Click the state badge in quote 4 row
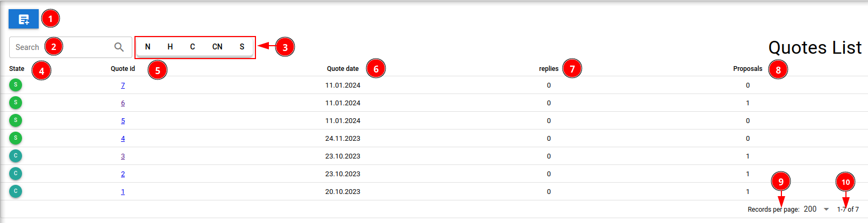The width and height of the screenshot is (868, 223). pos(16,138)
